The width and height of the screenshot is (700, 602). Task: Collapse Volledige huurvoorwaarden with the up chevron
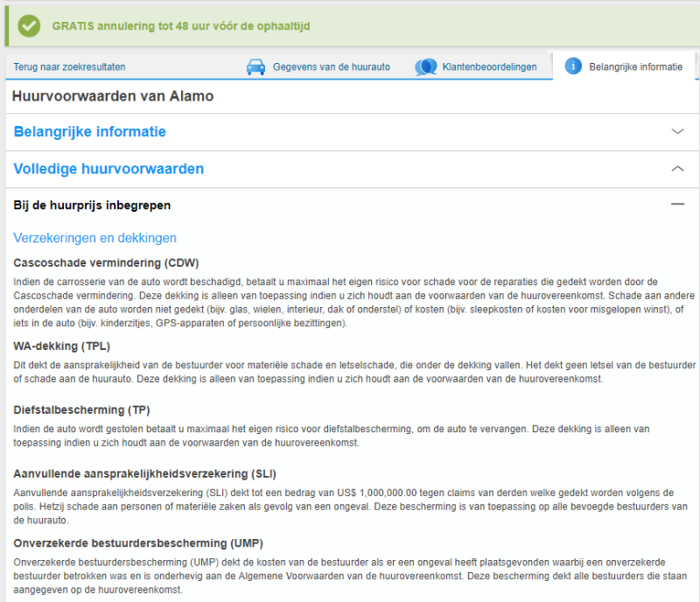(677, 168)
